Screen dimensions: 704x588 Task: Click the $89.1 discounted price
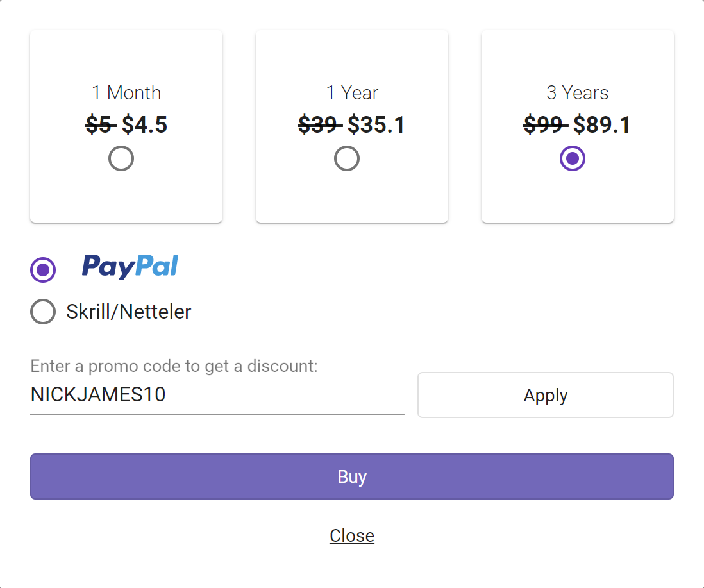[x=602, y=125]
